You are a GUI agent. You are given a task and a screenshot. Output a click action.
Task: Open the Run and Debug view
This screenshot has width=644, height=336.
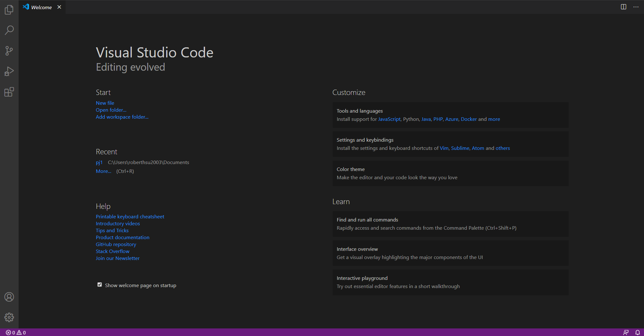9,71
